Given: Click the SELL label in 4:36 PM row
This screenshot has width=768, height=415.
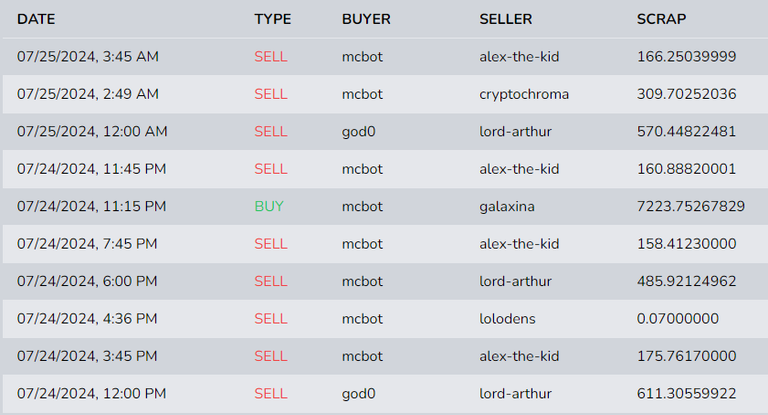Looking at the screenshot, I should pos(270,318).
